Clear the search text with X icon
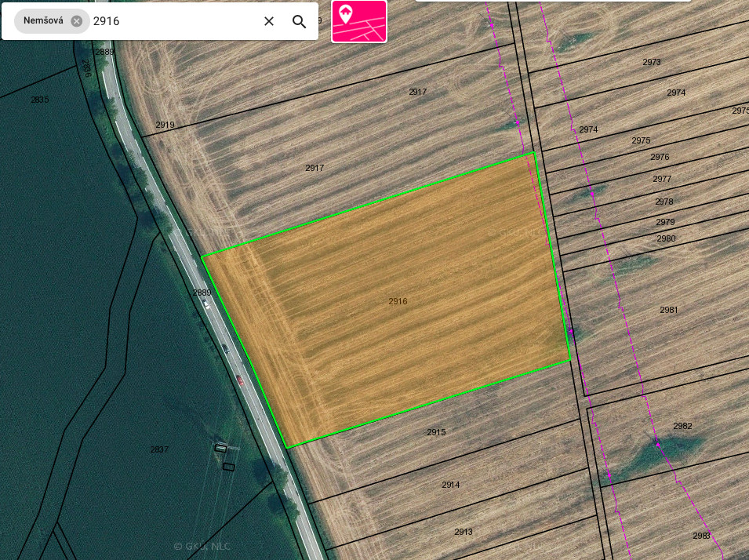 click(269, 21)
